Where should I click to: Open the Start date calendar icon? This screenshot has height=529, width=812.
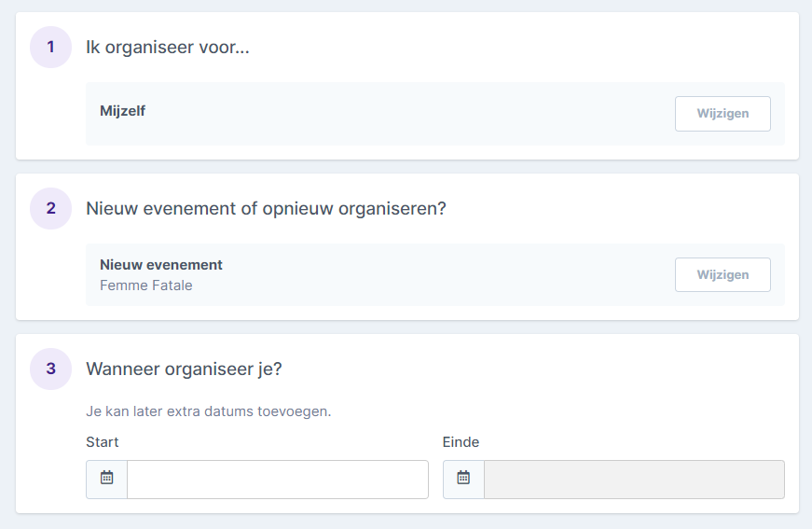[x=106, y=479]
